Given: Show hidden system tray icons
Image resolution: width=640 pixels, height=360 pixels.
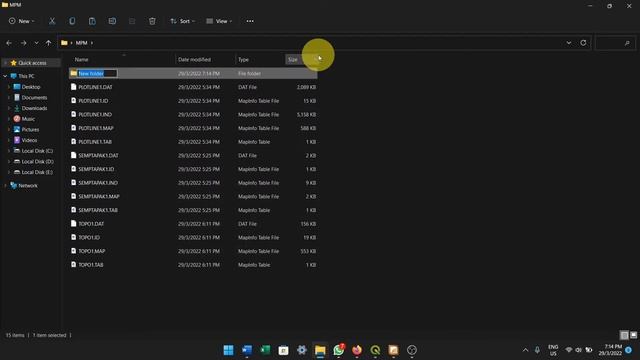Looking at the screenshot, I should pyautogui.click(x=525, y=350).
